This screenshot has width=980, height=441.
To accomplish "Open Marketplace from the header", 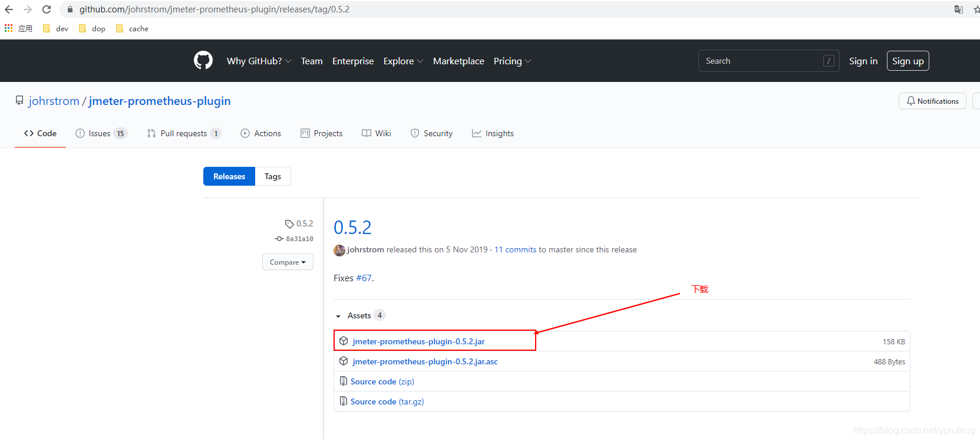I will [x=458, y=61].
